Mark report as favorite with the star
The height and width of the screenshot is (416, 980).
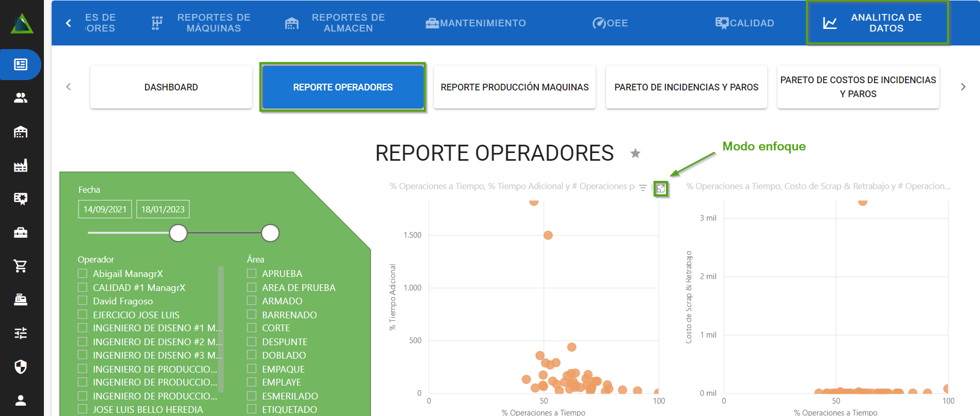pyautogui.click(x=635, y=153)
